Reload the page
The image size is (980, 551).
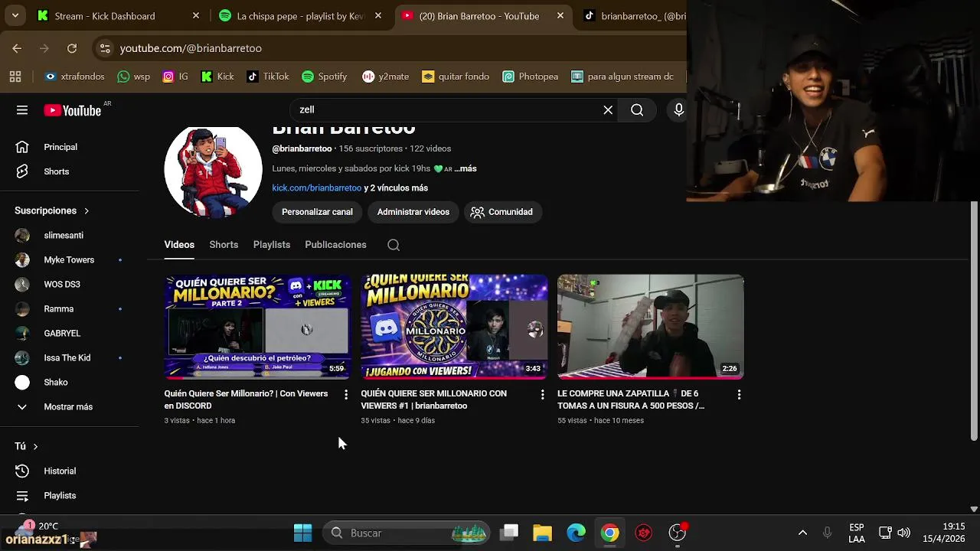pos(72,48)
